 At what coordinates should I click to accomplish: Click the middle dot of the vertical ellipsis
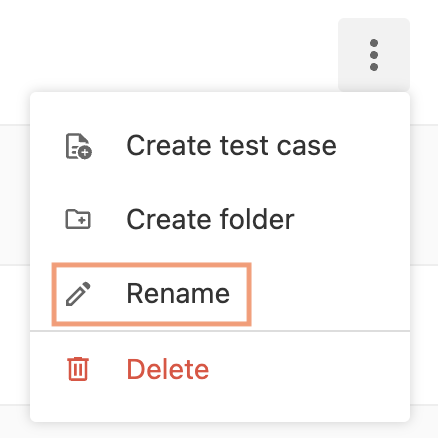pos(374,55)
